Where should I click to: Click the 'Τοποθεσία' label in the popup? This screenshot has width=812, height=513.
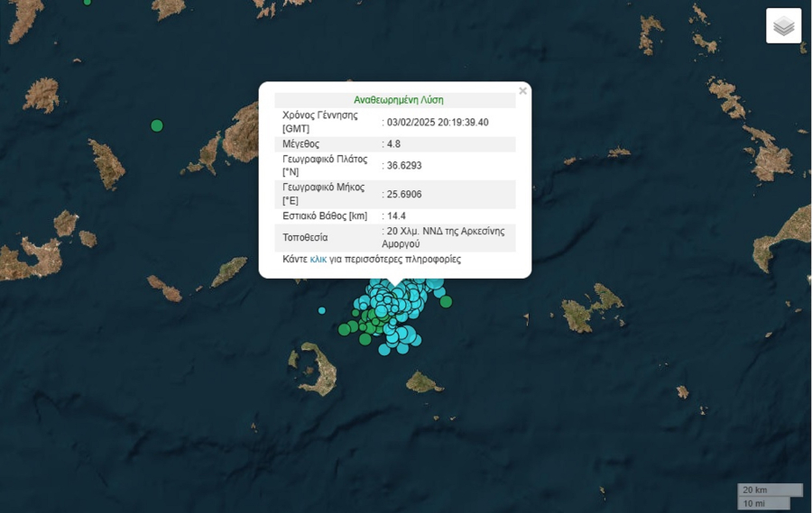coord(305,238)
